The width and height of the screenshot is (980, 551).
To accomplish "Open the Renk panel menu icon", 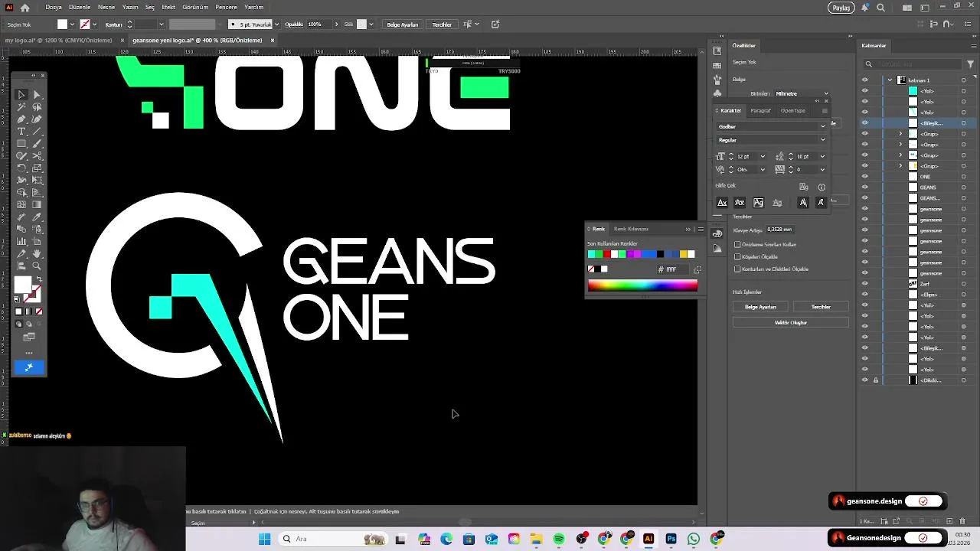I will 701,229.
